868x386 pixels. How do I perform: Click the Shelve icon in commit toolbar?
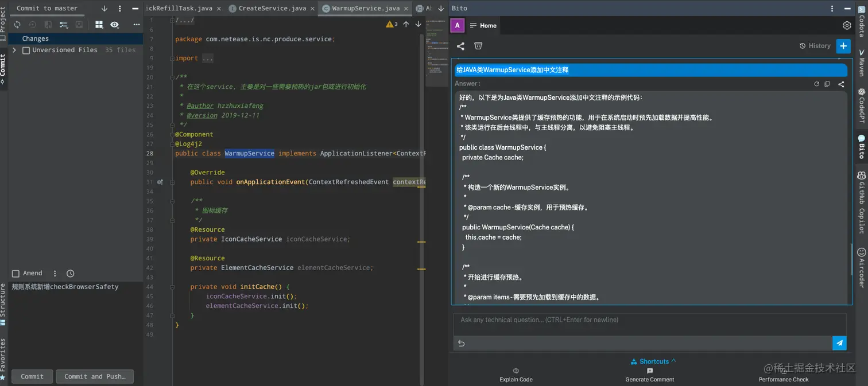click(79, 25)
